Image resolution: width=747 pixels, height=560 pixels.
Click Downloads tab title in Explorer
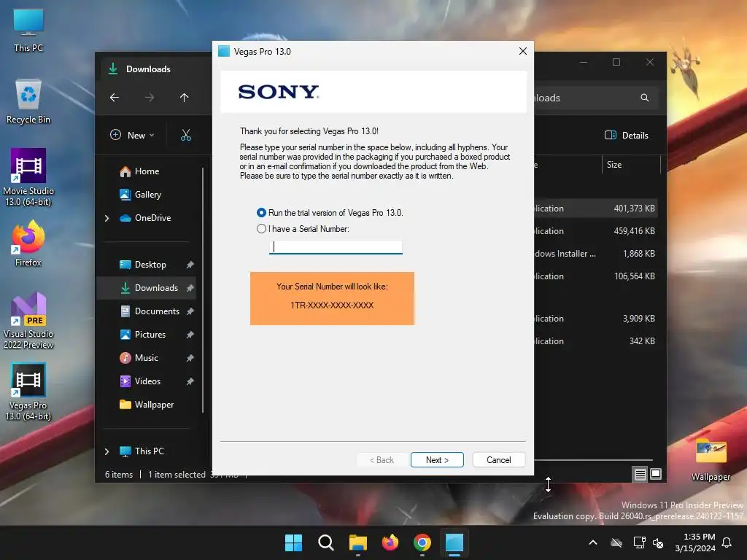click(x=148, y=69)
